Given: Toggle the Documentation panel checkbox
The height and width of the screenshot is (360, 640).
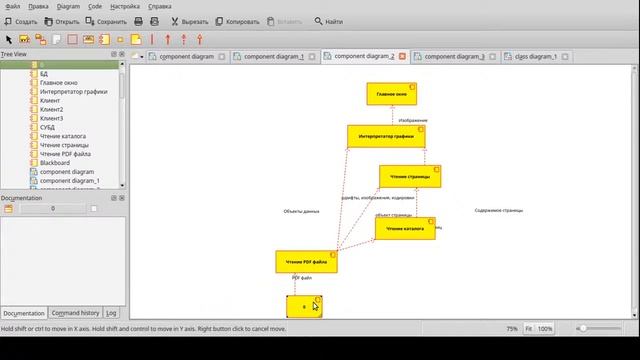Looking at the screenshot, I should 94,209.
